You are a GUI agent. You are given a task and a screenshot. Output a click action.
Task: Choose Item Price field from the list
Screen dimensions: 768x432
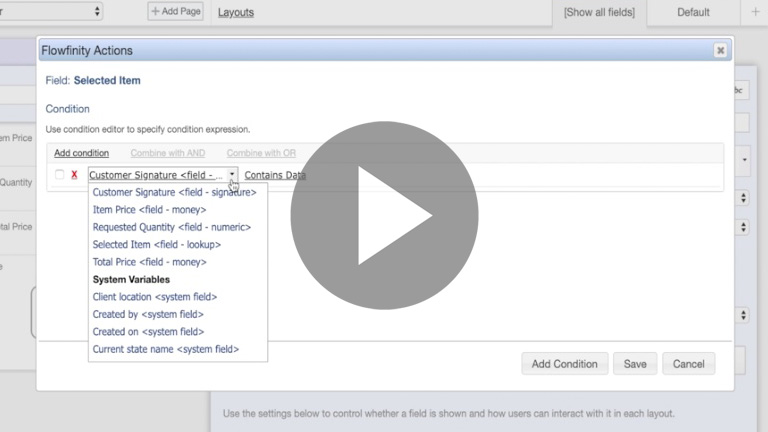click(149, 210)
